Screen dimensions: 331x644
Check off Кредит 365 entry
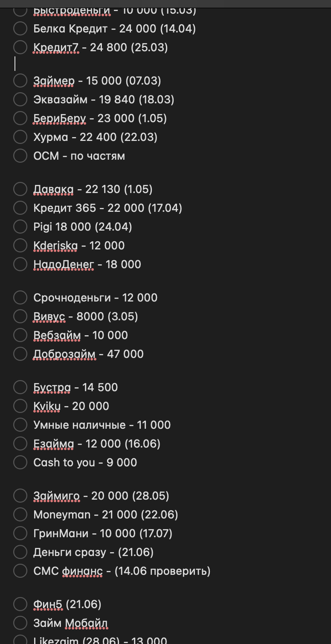[20, 208]
